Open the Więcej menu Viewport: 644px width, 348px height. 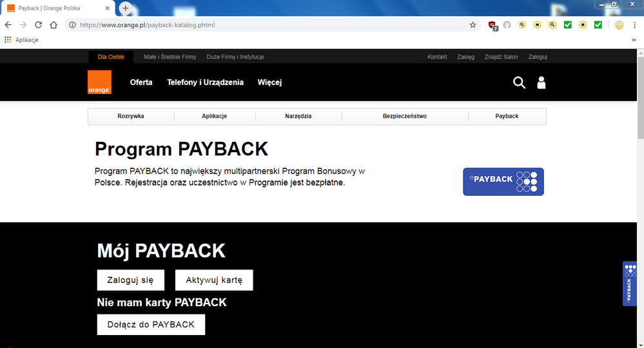point(269,82)
